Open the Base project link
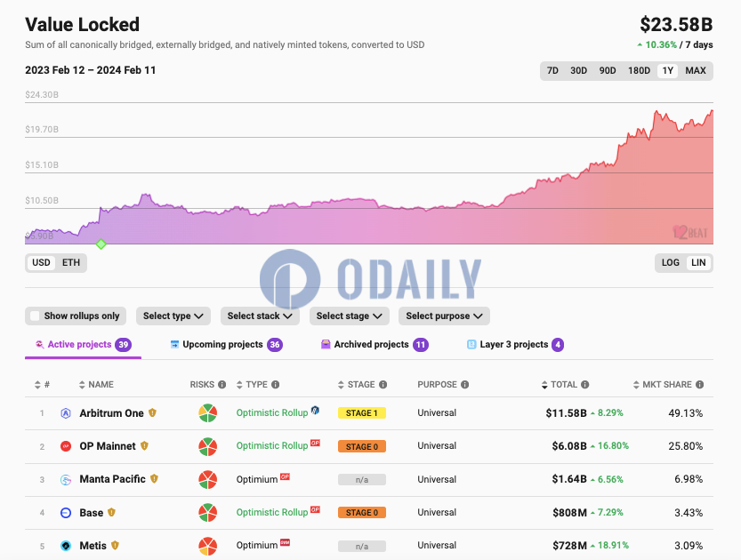741x560 pixels. (92, 513)
